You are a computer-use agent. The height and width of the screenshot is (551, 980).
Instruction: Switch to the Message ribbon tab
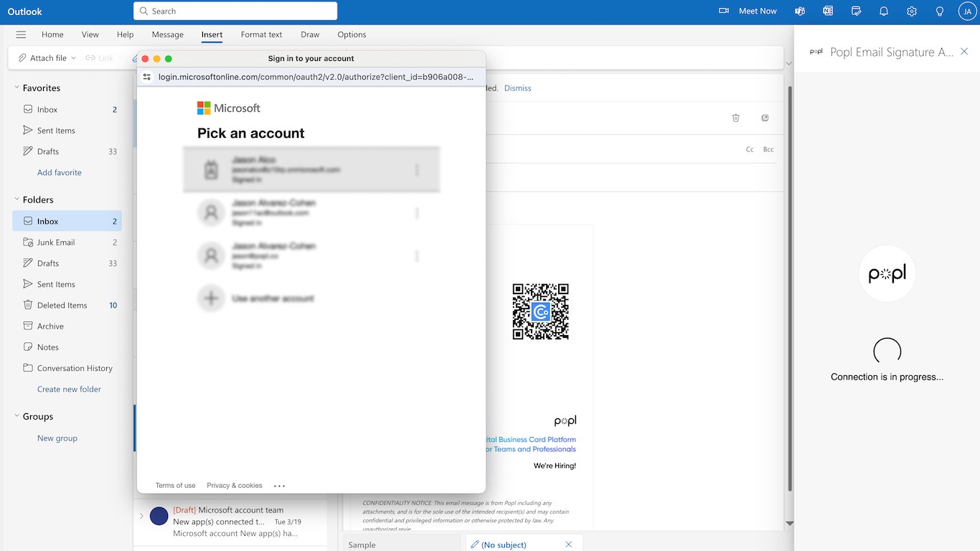168,34
